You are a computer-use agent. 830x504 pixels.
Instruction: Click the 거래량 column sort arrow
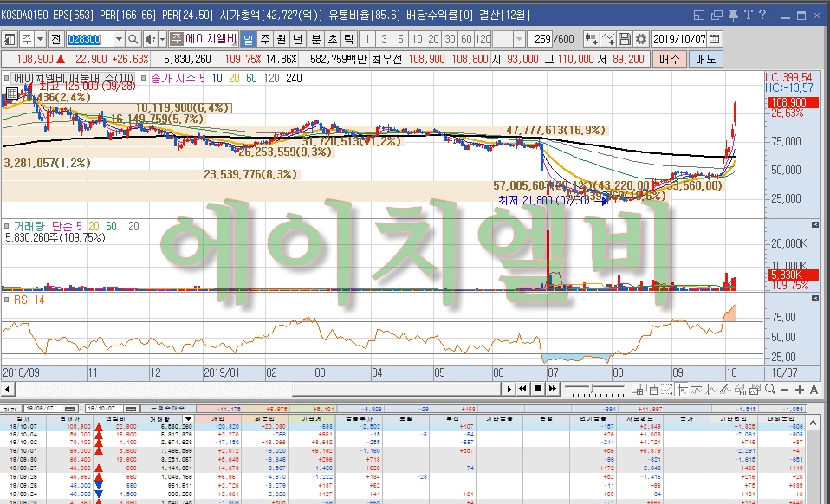188,419
